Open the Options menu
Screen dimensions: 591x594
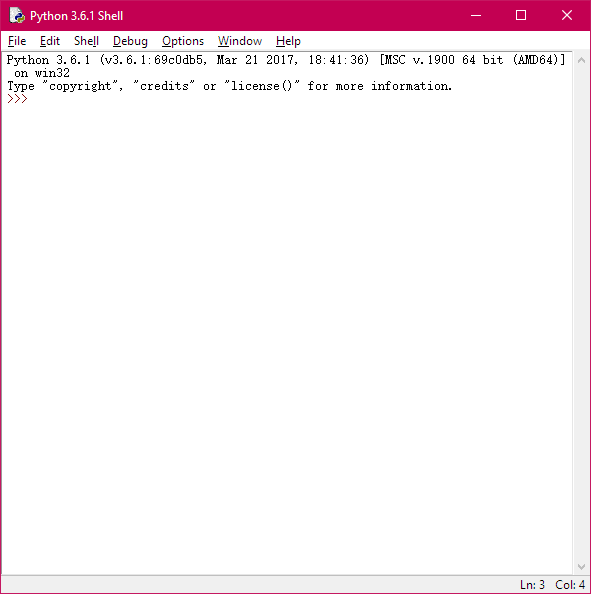click(x=183, y=41)
